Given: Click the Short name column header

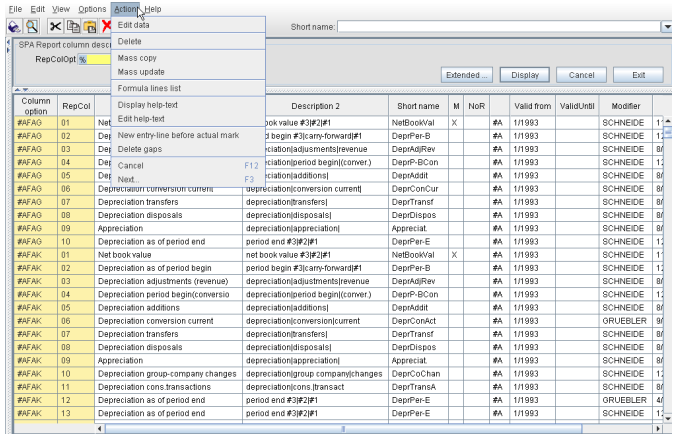Looking at the screenshot, I should [x=418, y=106].
